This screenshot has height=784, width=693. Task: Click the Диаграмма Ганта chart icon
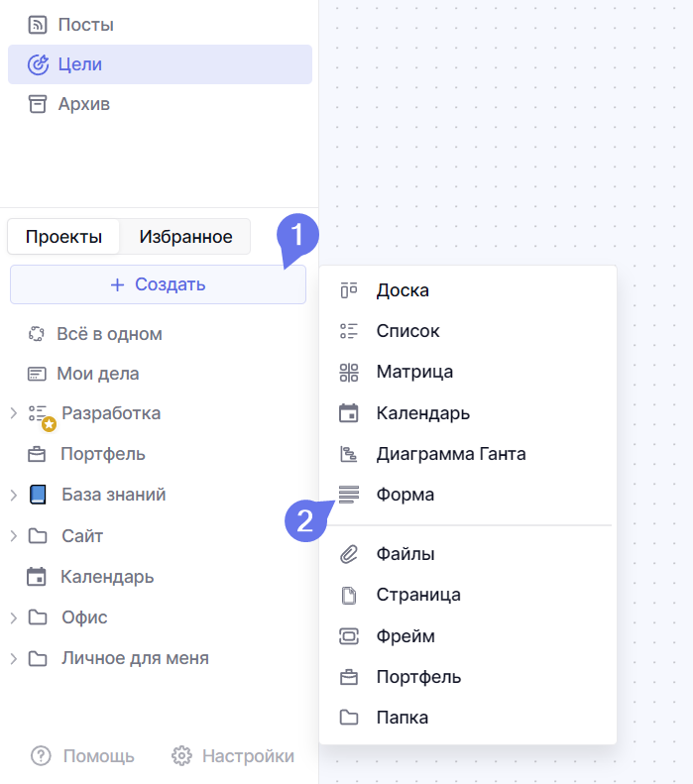[348, 454]
